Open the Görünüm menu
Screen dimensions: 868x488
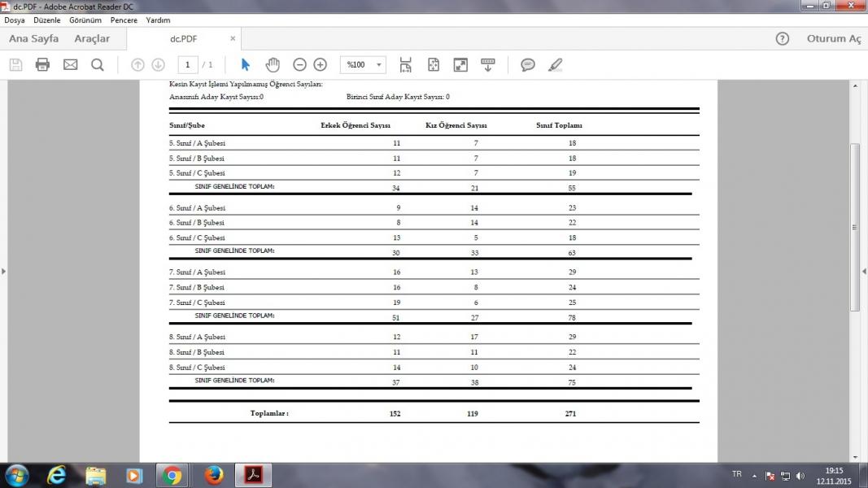coord(85,20)
